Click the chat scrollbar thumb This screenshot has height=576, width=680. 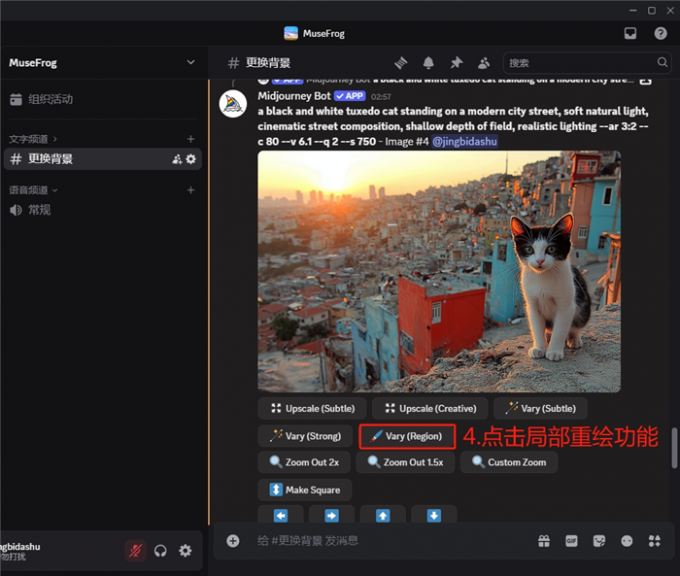click(x=674, y=448)
